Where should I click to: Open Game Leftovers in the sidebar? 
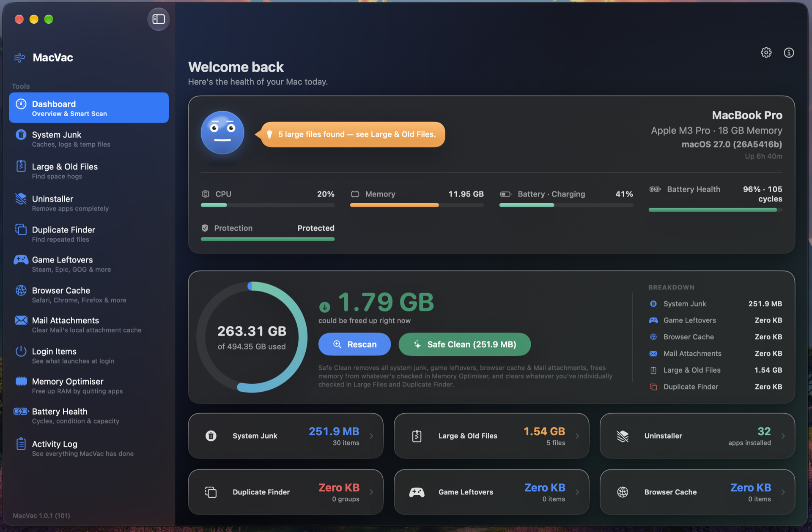(x=89, y=264)
